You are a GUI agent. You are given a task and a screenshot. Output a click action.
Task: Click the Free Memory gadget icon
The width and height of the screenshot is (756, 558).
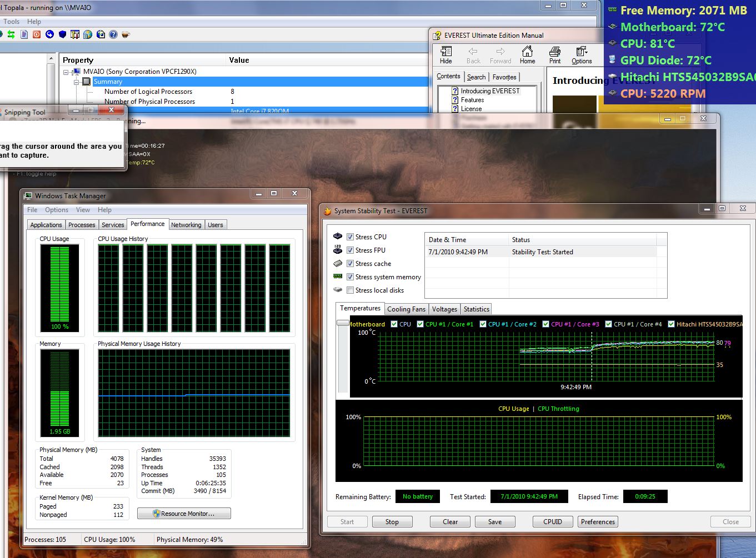pyautogui.click(x=613, y=10)
